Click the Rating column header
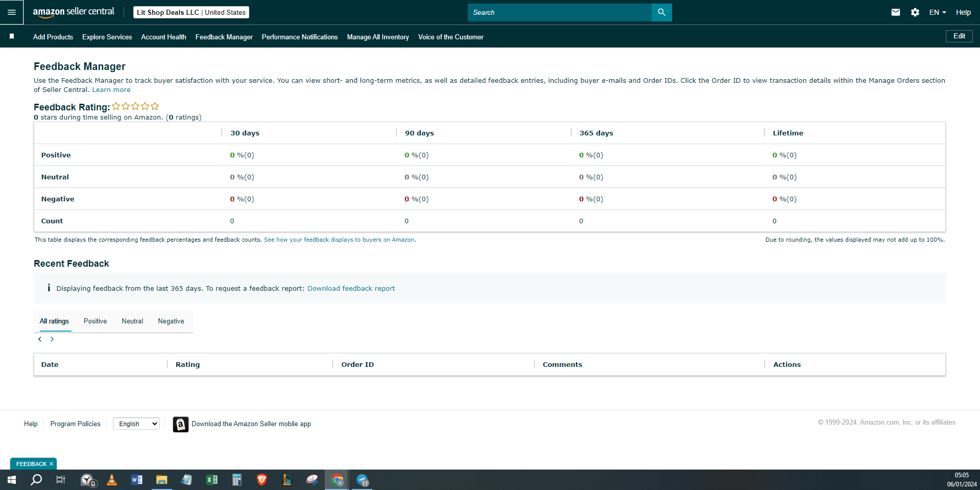 187,364
